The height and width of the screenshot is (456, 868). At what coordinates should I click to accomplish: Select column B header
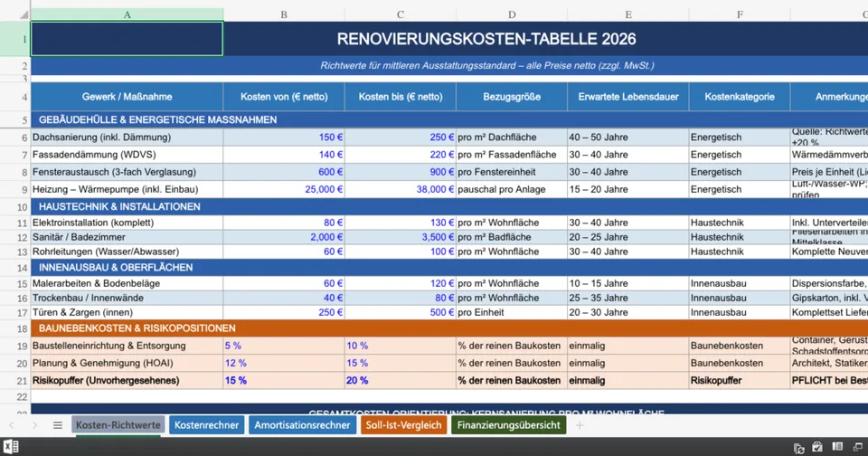pos(283,14)
